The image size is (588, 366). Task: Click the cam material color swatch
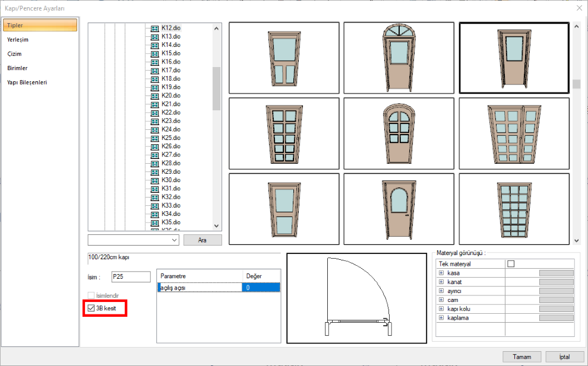[556, 300]
